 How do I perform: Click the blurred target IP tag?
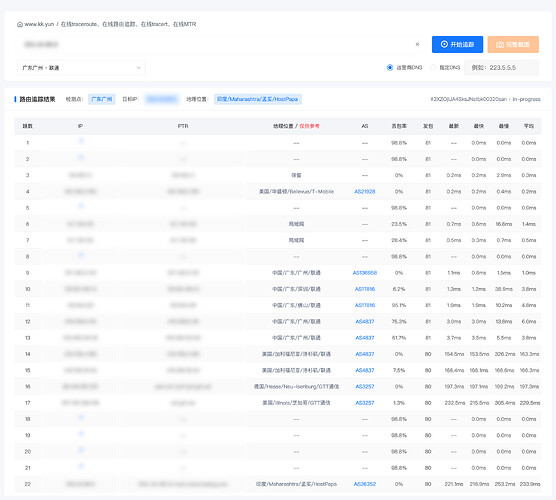(x=161, y=99)
